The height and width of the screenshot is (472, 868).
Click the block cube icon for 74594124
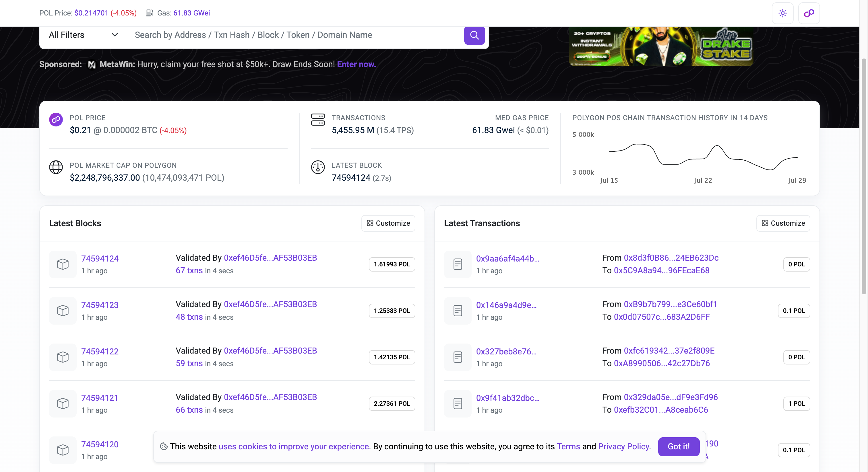[63, 264]
